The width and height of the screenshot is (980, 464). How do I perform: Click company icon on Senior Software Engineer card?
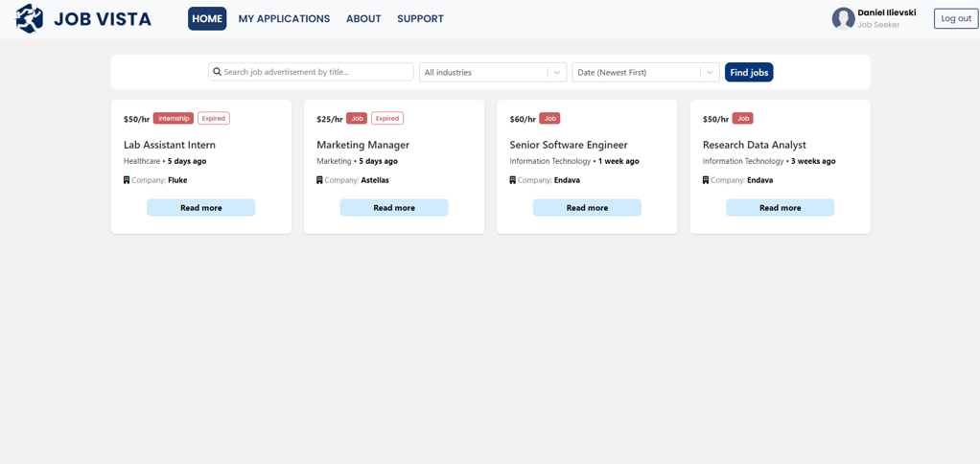[x=512, y=180]
